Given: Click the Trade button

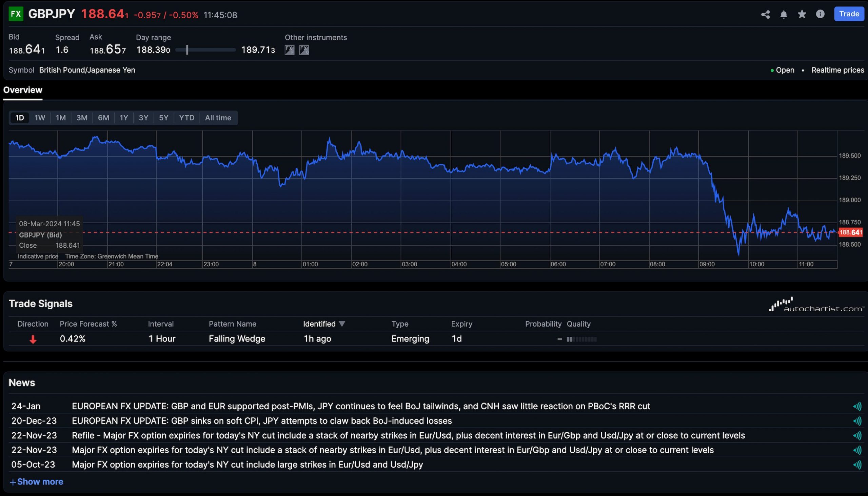Looking at the screenshot, I should [x=849, y=14].
